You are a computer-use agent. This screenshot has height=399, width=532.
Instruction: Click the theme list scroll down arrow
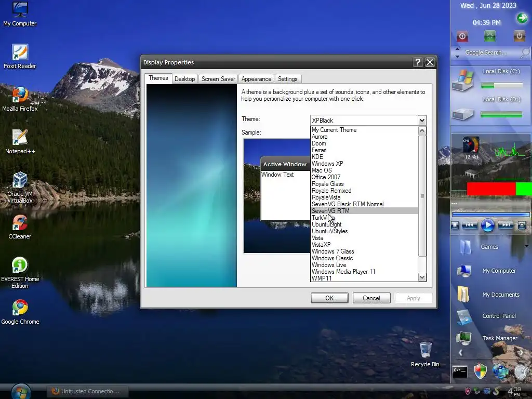point(422,277)
